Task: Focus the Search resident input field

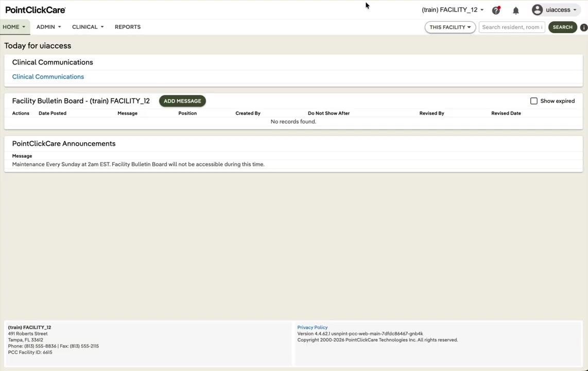Action: tap(512, 27)
